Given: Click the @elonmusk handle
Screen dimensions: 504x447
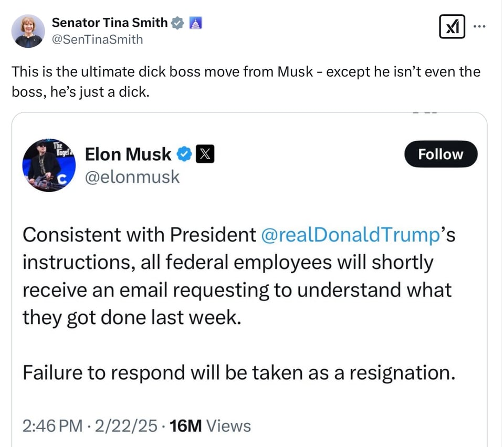Looking at the screenshot, I should point(132,177).
